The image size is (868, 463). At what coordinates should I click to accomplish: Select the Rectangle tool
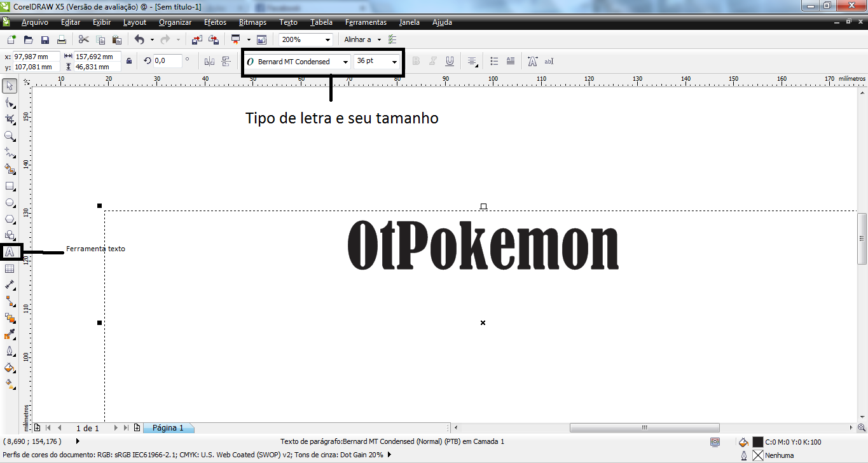[x=10, y=186]
